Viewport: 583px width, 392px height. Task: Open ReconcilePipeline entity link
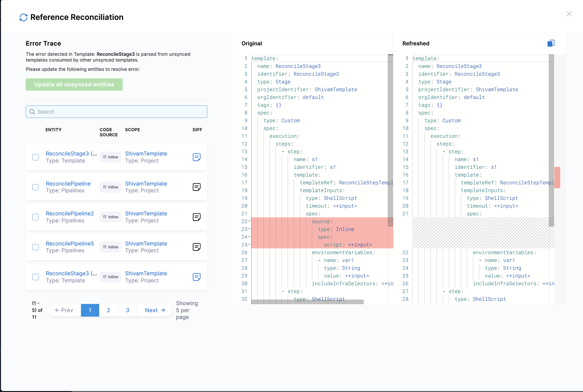(x=68, y=183)
